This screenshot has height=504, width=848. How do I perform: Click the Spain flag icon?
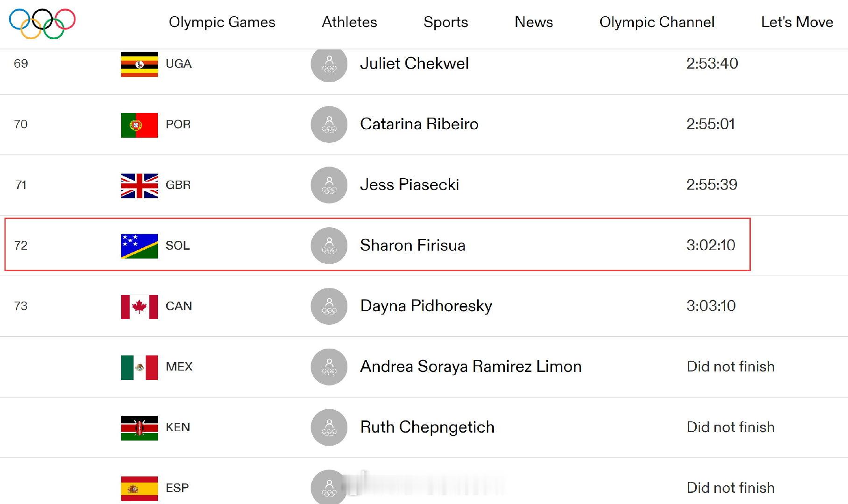pos(139,489)
